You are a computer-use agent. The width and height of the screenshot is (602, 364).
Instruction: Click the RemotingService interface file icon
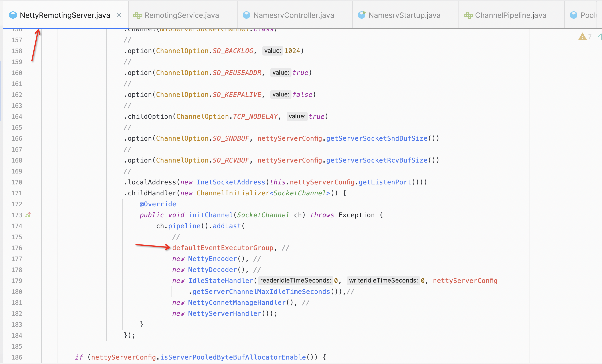pos(138,15)
